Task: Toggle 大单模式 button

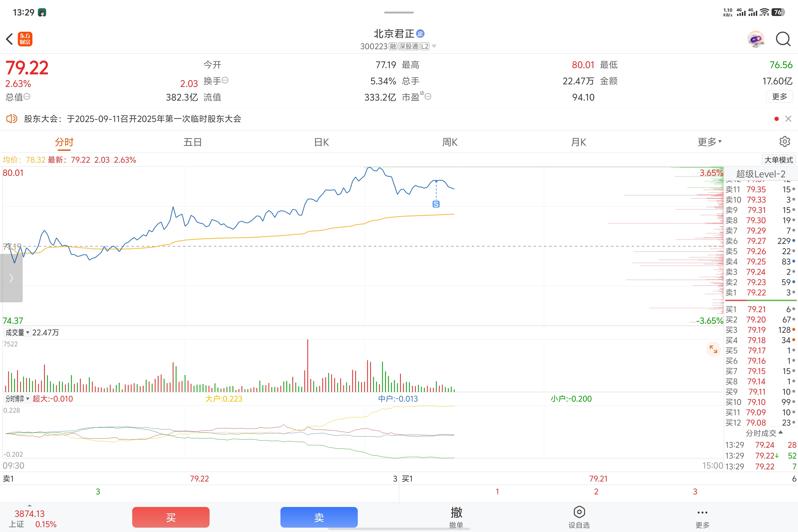Action: 779,160
